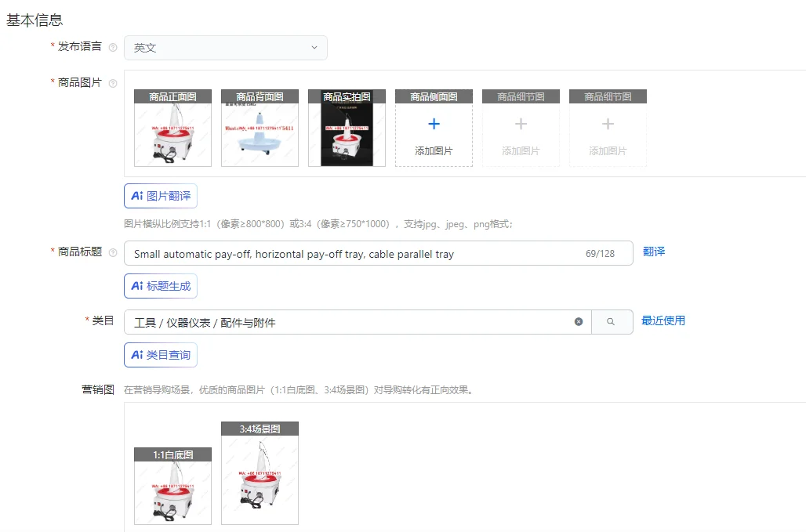Click the AI 类目查询 button
The image size is (806, 532).
(x=161, y=355)
